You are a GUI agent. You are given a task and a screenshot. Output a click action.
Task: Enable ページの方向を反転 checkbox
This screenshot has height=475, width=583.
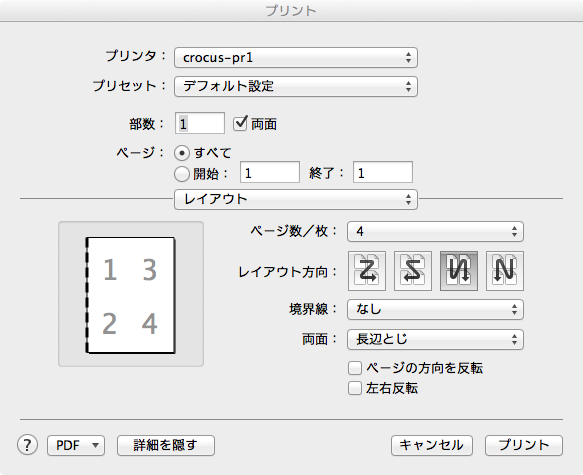click(355, 368)
